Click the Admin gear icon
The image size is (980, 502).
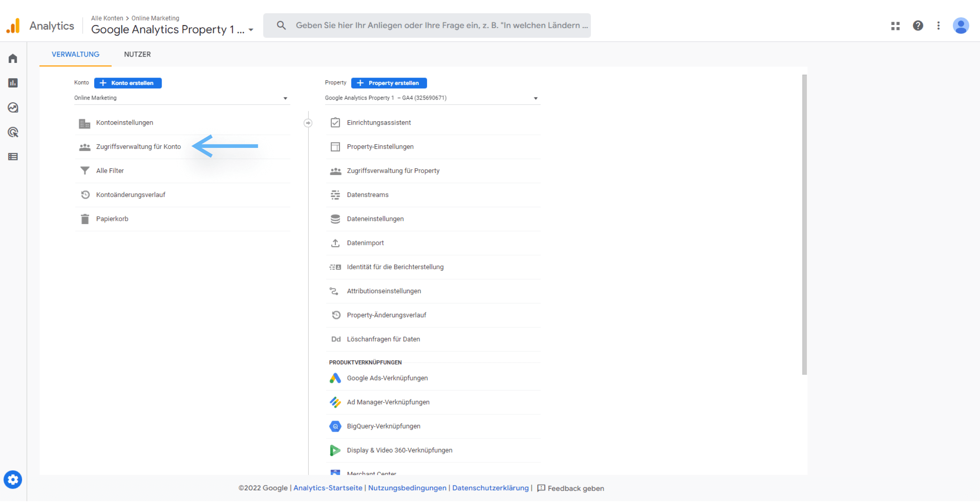tap(13, 480)
